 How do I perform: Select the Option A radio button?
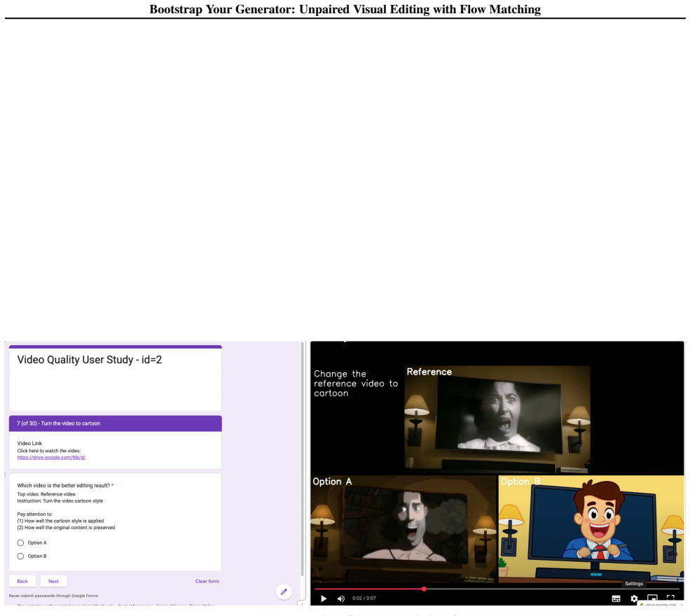21,542
